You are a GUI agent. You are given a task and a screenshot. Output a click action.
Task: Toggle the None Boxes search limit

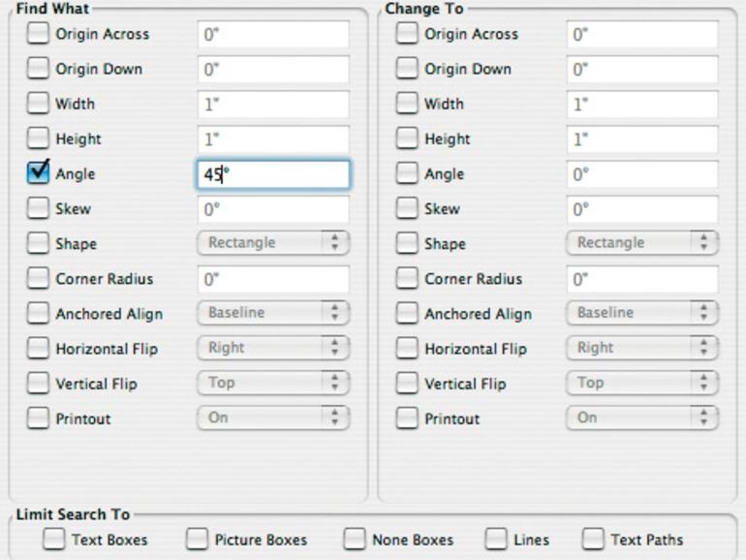[356, 540]
